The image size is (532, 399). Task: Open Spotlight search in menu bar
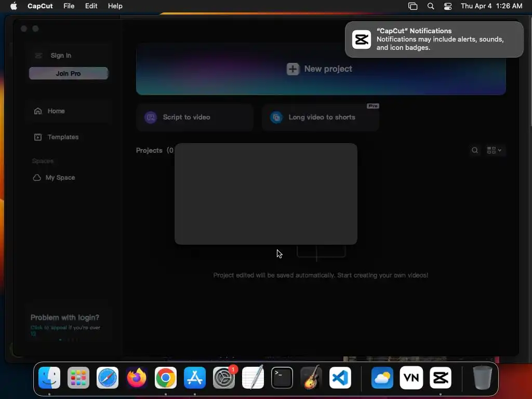coord(431,6)
